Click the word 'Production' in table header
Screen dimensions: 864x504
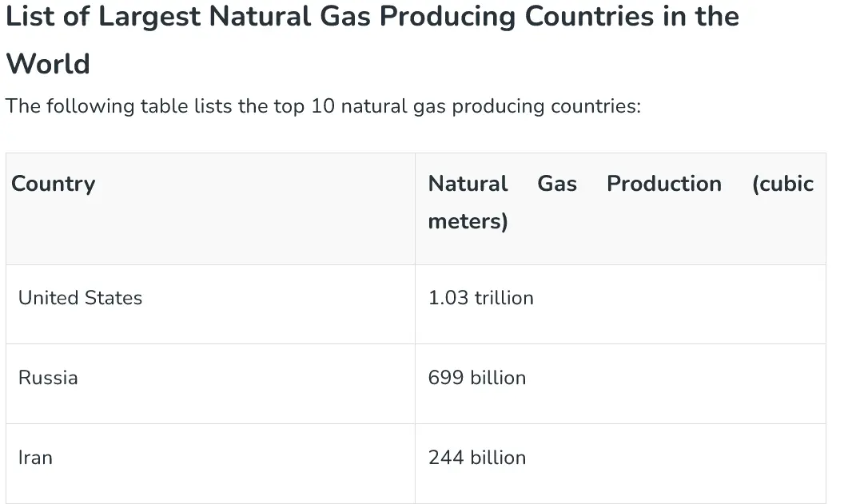(x=663, y=184)
